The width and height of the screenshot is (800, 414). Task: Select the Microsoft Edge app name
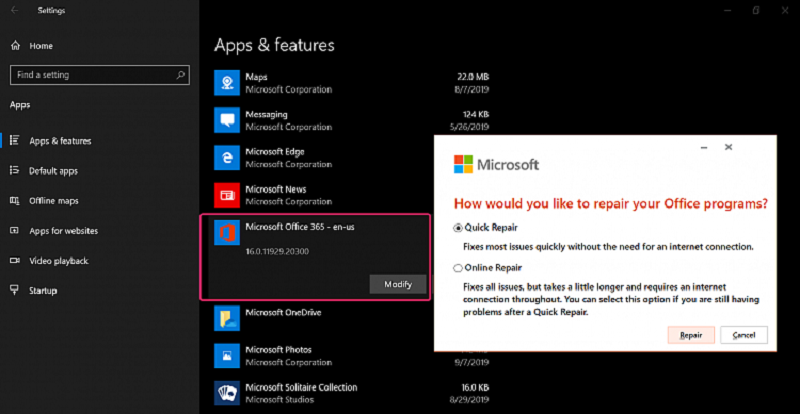pos(275,152)
